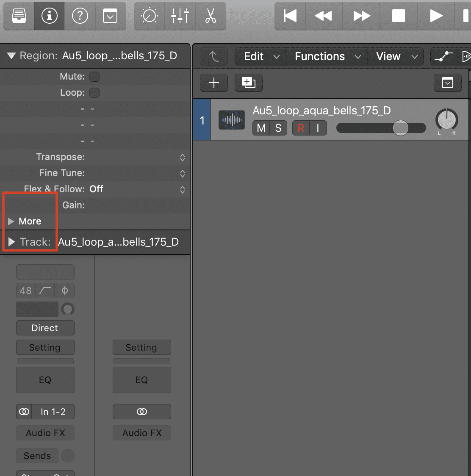
Task: Click the folder-up arrow button
Action: pyautogui.click(x=214, y=56)
